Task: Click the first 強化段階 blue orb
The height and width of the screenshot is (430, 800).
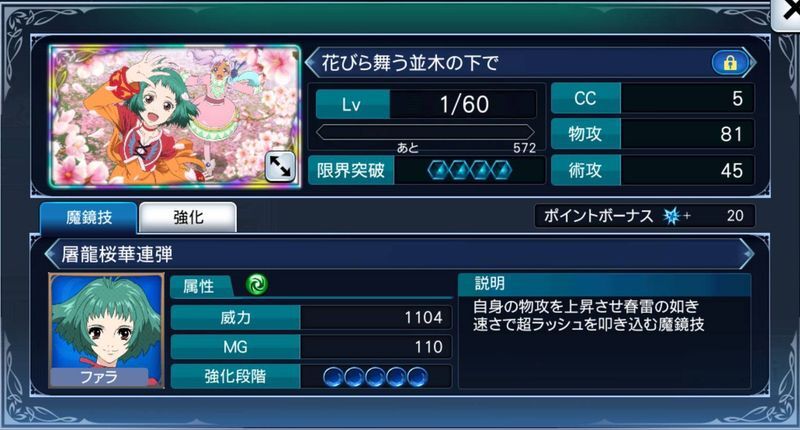Action: coord(333,377)
